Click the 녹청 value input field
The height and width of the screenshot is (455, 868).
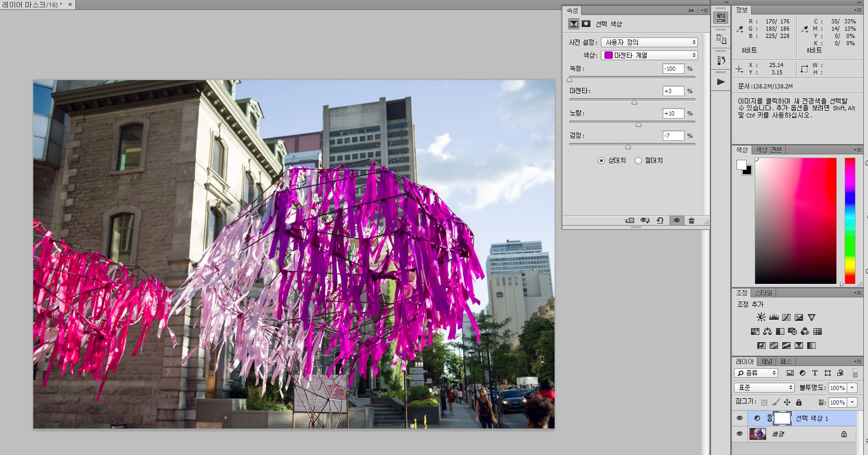coord(673,69)
